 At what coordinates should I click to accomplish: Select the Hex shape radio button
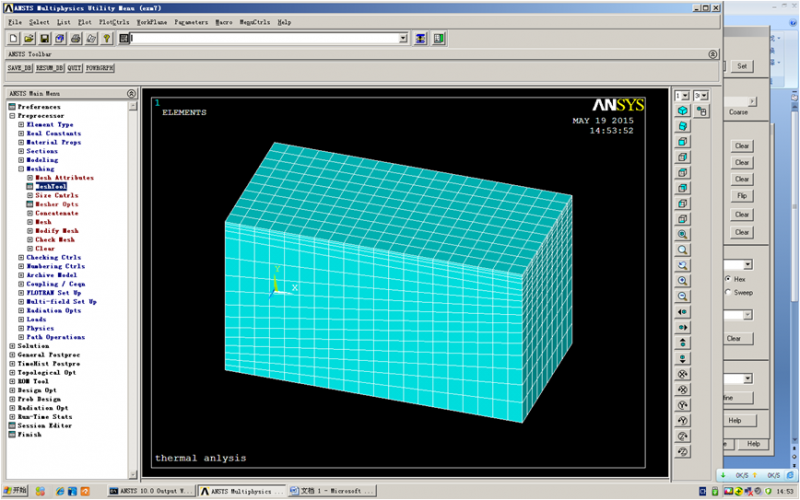(x=728, y=278)
